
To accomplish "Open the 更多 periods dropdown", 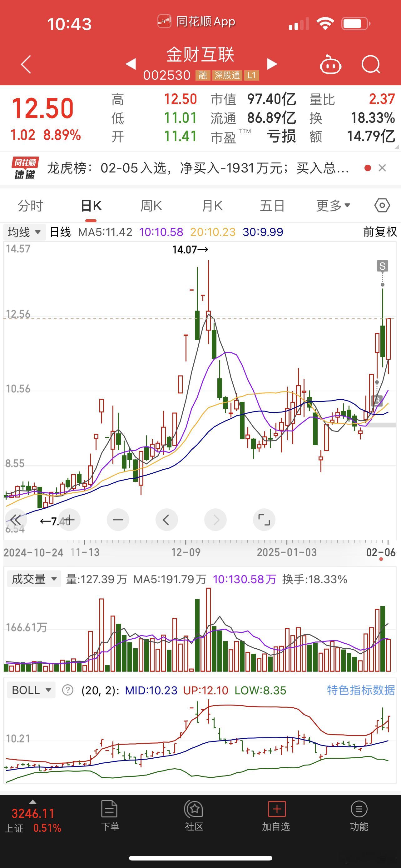I will [x=333, y=206].
